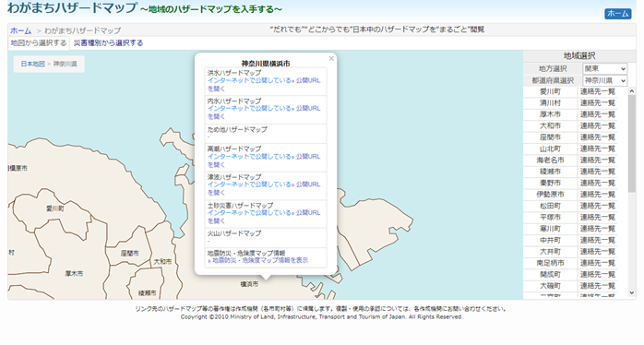Open 連絡先一覧 for 綾瀬市 row
The height and width of the screenshot is (345, 644).
pos(598,172)
